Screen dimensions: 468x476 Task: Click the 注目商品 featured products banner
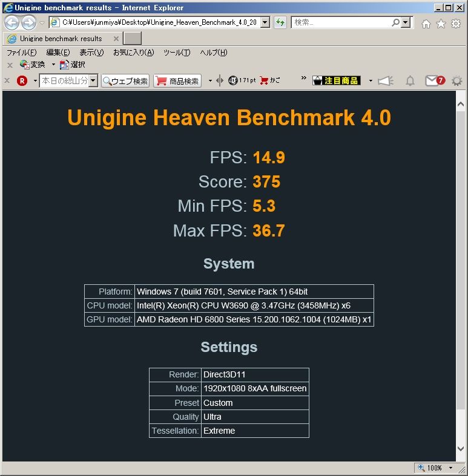pos(337,80)
